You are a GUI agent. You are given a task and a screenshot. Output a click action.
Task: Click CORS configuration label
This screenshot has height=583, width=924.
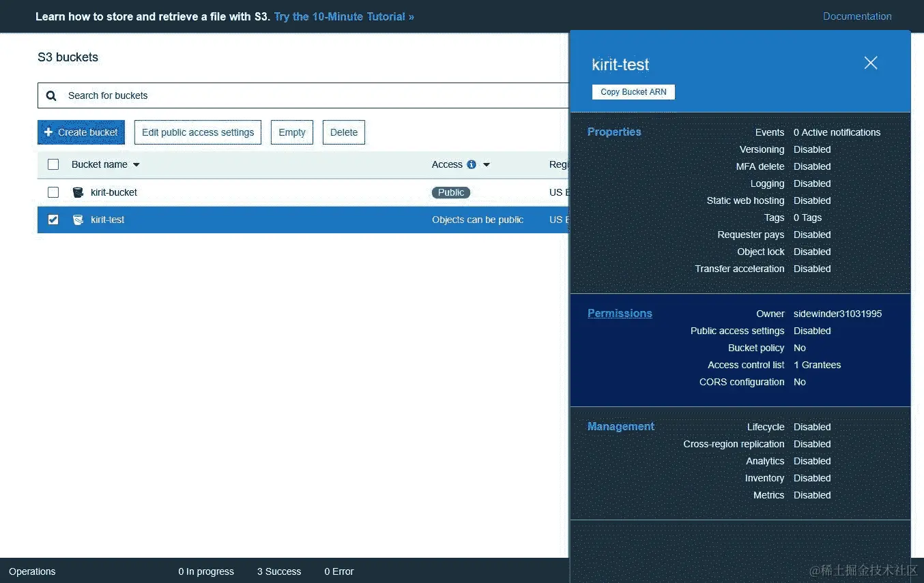tap(742, 382)
